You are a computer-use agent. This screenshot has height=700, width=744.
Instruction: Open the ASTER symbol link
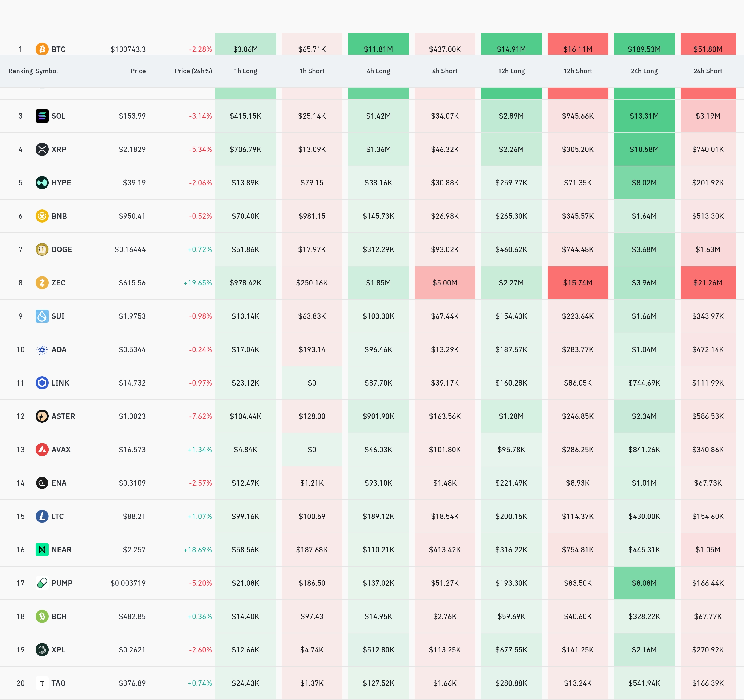coord(63,416)
